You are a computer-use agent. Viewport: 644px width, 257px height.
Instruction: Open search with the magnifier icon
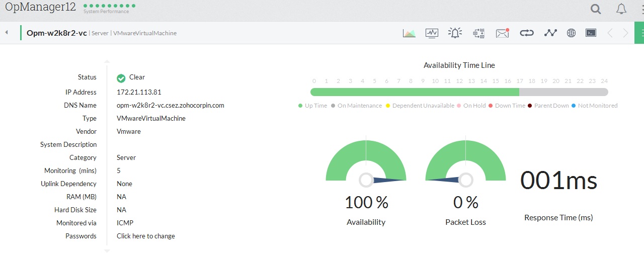pyautogui.click(x=596, y=9)
